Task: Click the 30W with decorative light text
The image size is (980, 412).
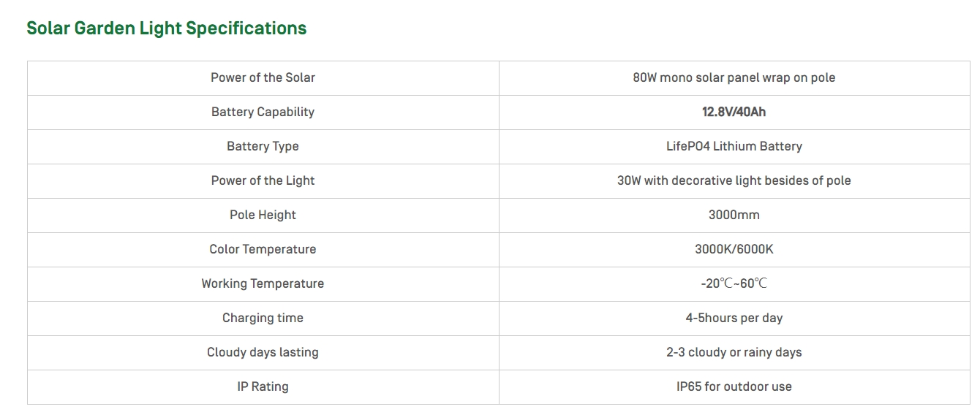Action: [x=734, y=180]
